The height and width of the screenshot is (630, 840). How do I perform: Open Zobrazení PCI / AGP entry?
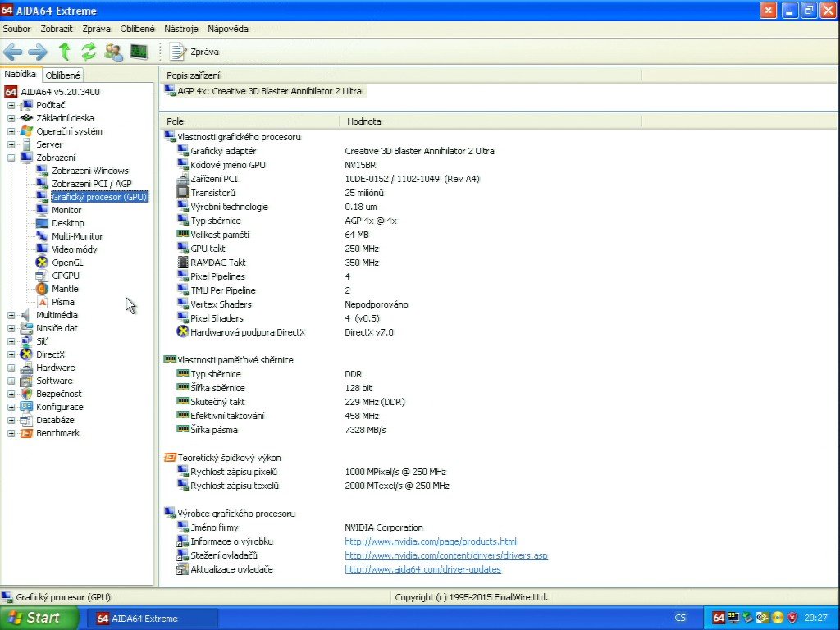(x=92, y=184)
